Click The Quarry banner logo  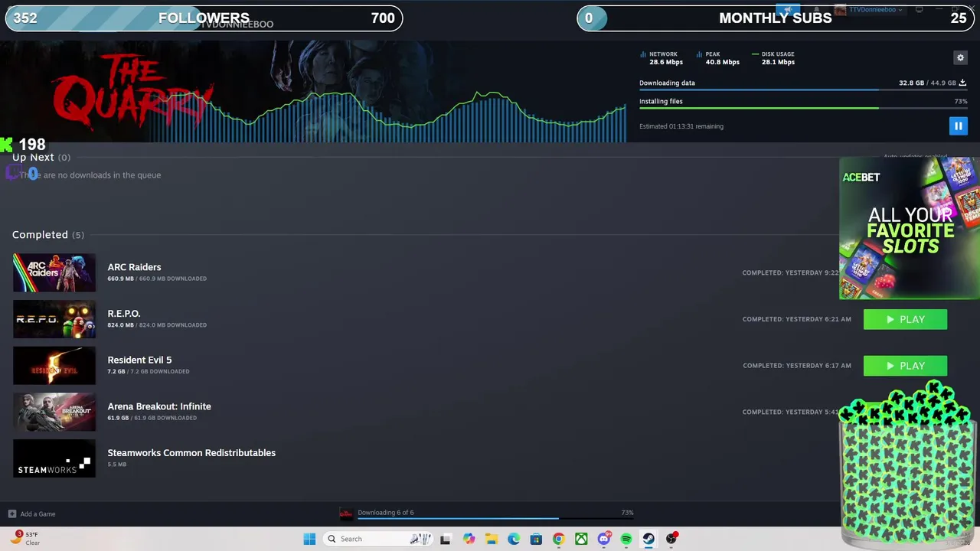point(132,93)
